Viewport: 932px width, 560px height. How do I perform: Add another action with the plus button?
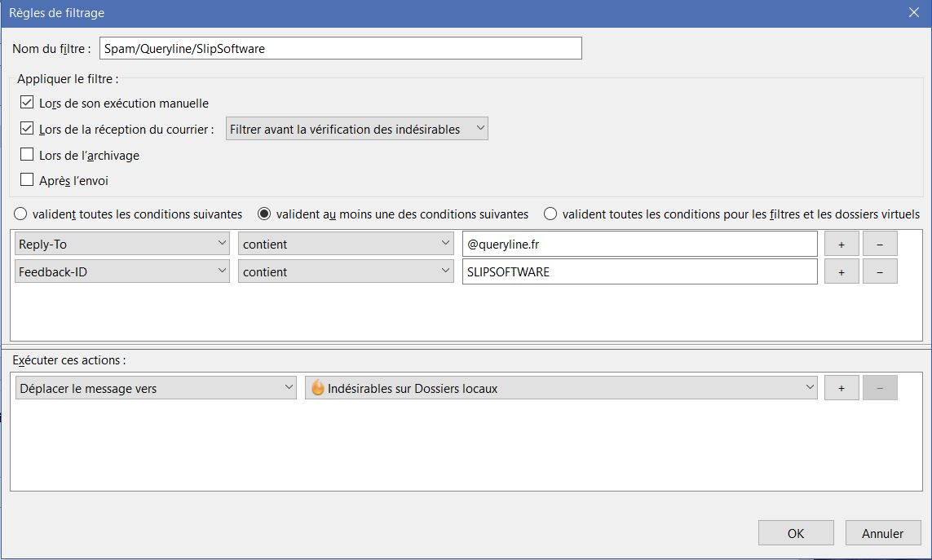(841, 388)
